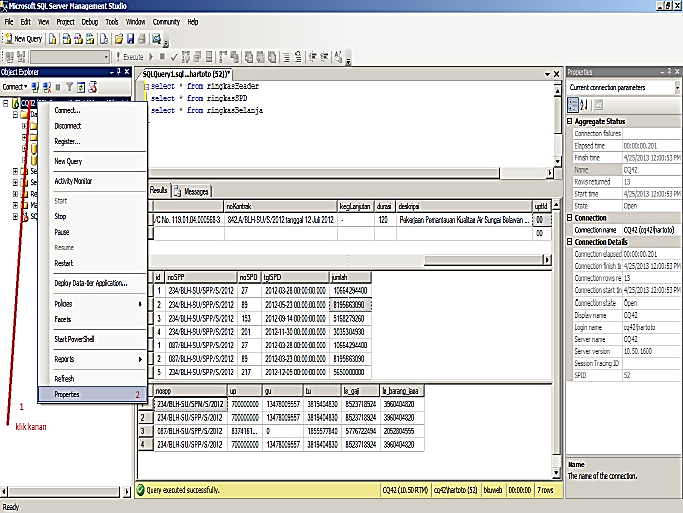Click the cell 8195663090 in jumlah column

point(351,304)
